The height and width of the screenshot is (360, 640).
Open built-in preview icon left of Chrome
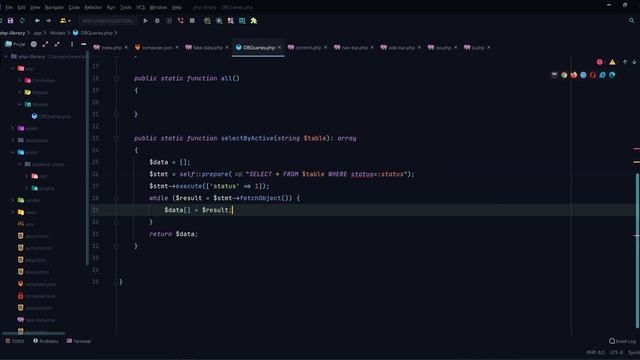pos(554,75)
